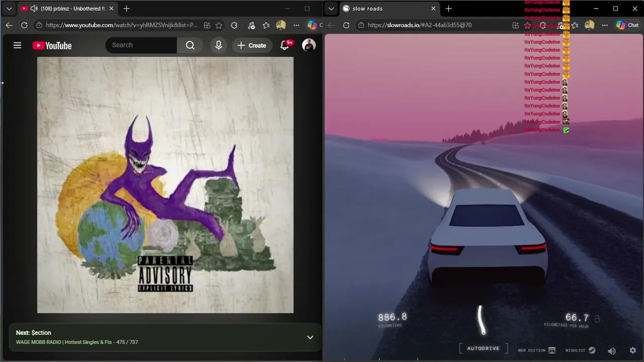Viewport: 644px width, 362px height.
Task: Click the slowroads.io address bar URL
Action: [420, 25]
